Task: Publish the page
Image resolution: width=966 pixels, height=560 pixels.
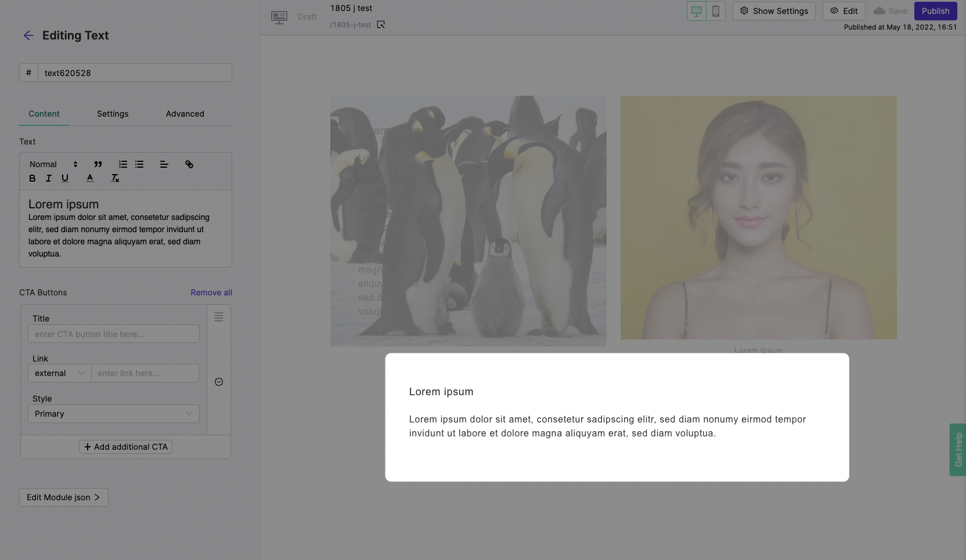Action: (935, 10)
